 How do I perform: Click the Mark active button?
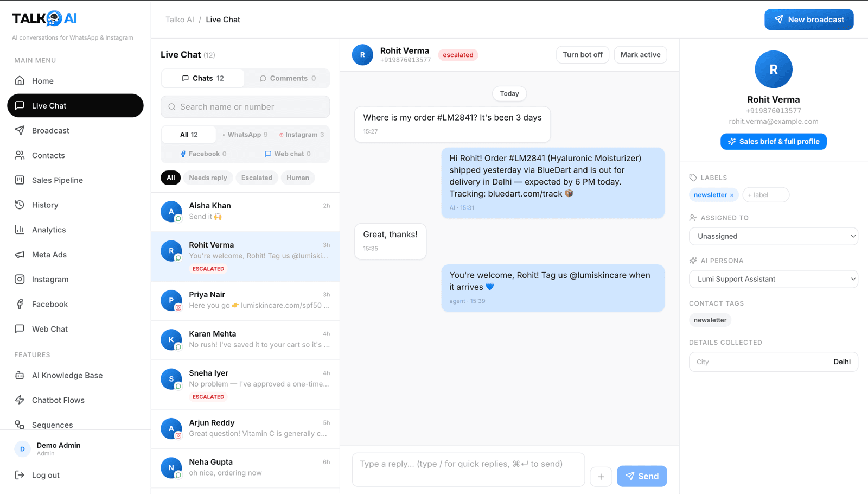[640, 55]
